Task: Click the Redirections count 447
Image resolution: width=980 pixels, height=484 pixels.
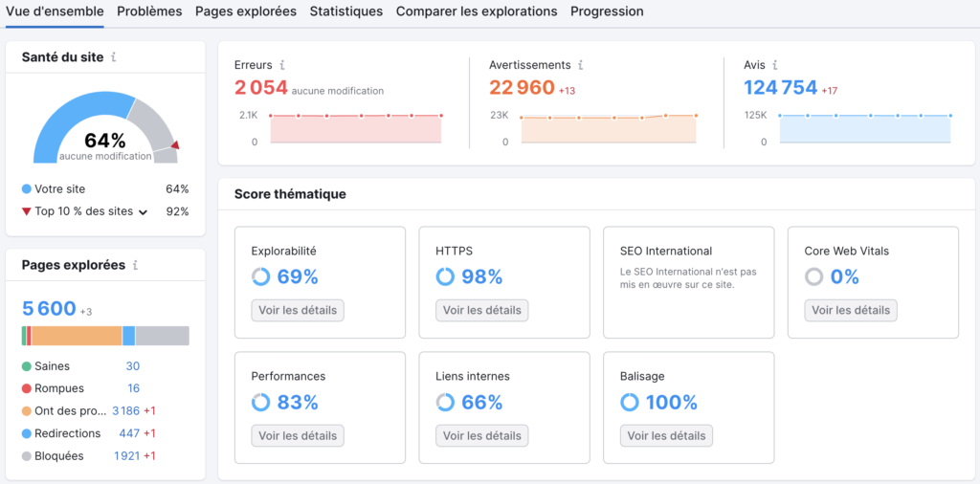Action: (129, 433)
